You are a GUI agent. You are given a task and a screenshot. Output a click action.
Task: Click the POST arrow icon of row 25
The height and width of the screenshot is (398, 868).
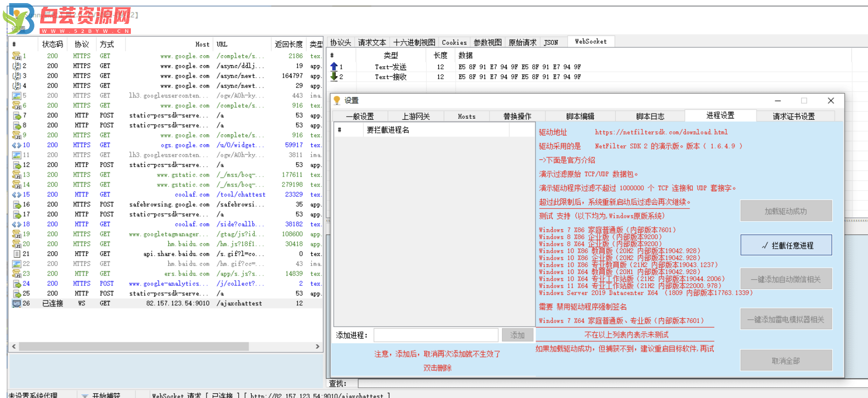17,294
